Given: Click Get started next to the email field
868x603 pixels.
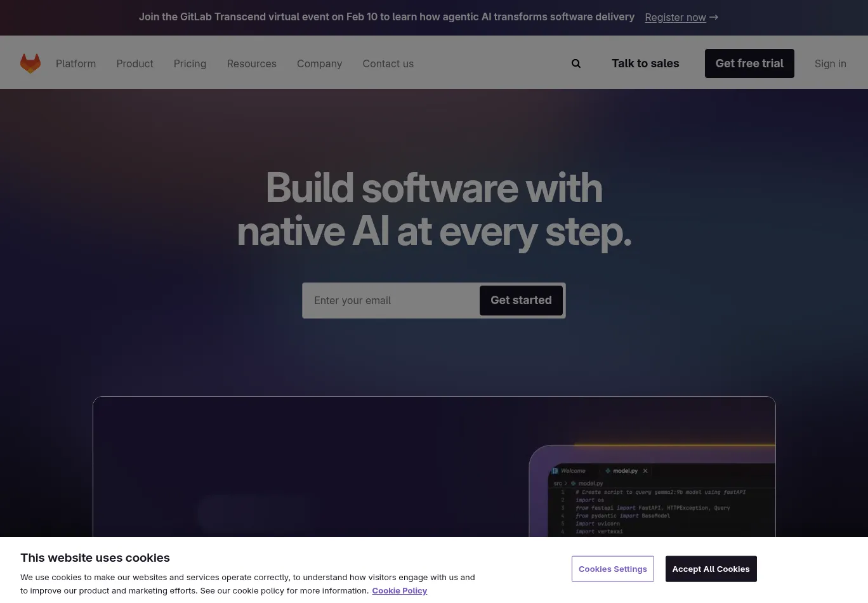Looking at the screenshot, I should tap(521, 300).
